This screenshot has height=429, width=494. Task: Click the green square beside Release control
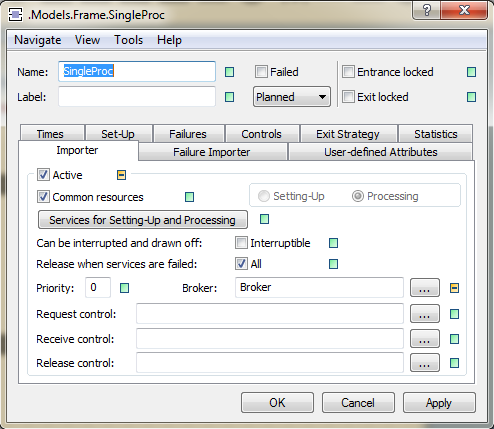(x=454, y=363)
